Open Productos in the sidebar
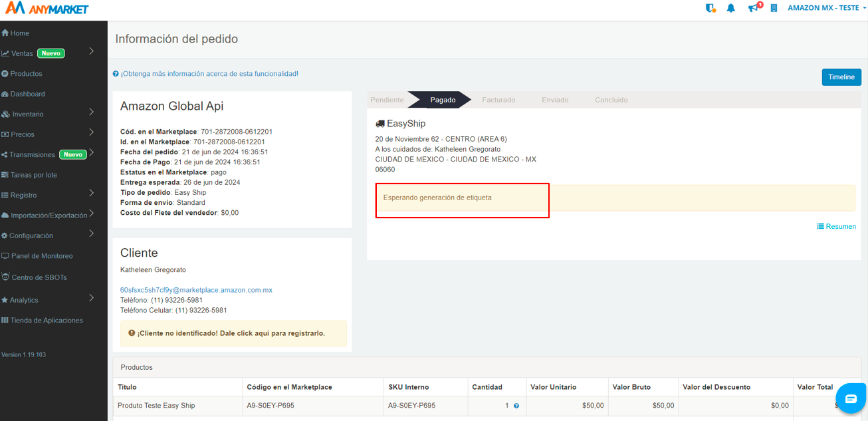The height and width of the screenshot is (421, 868). tap(26, 74)
